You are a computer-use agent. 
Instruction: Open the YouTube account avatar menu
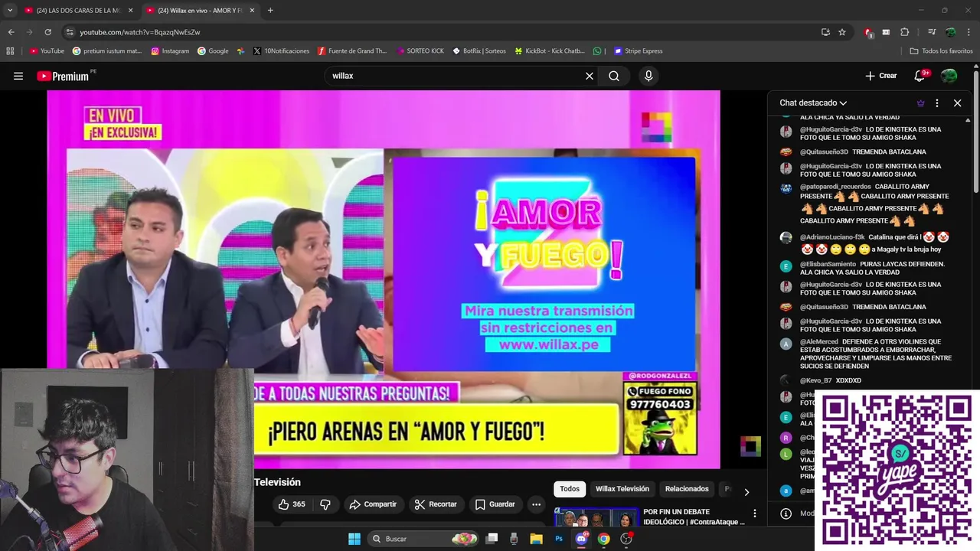coord(949,76)
